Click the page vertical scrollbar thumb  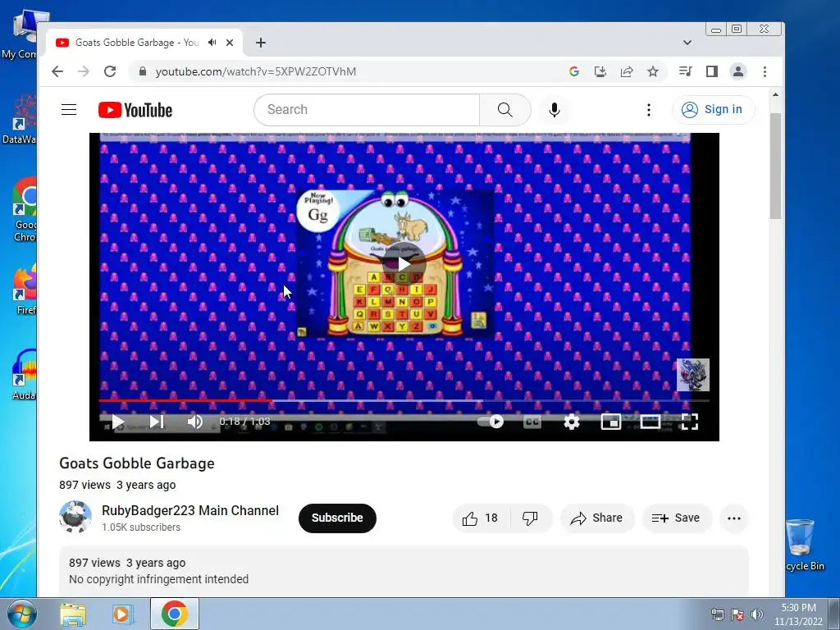[775, 166]
